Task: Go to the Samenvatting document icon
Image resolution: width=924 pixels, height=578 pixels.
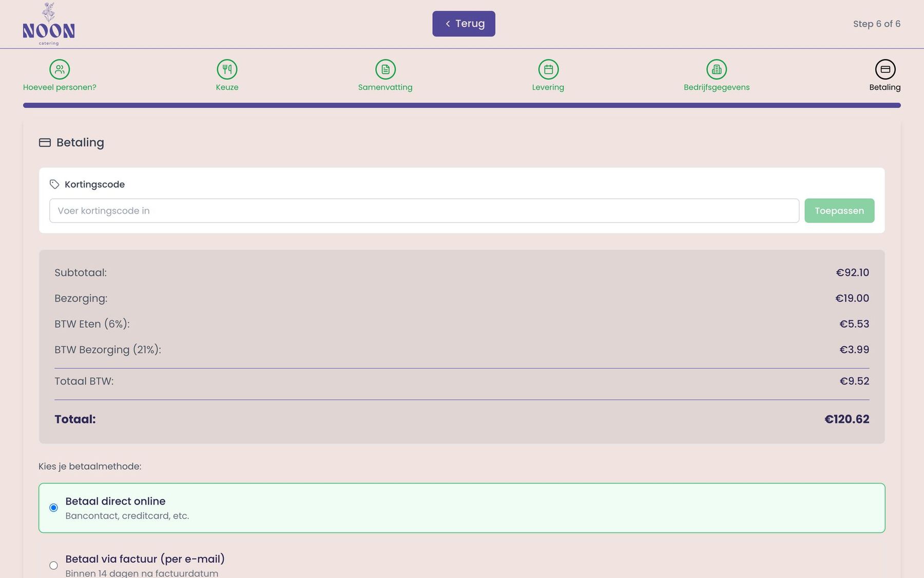Action: [386, 69]
